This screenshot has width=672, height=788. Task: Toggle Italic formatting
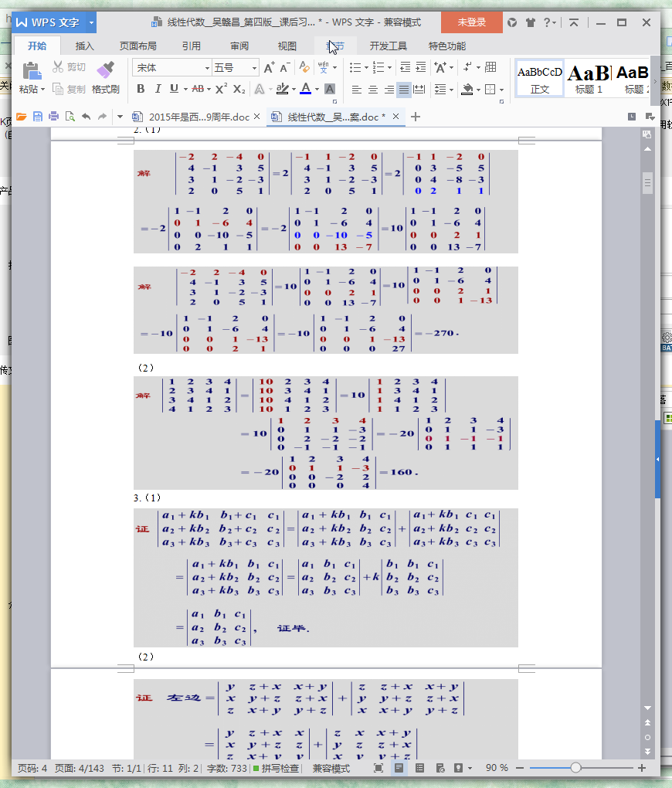point(158,89)
